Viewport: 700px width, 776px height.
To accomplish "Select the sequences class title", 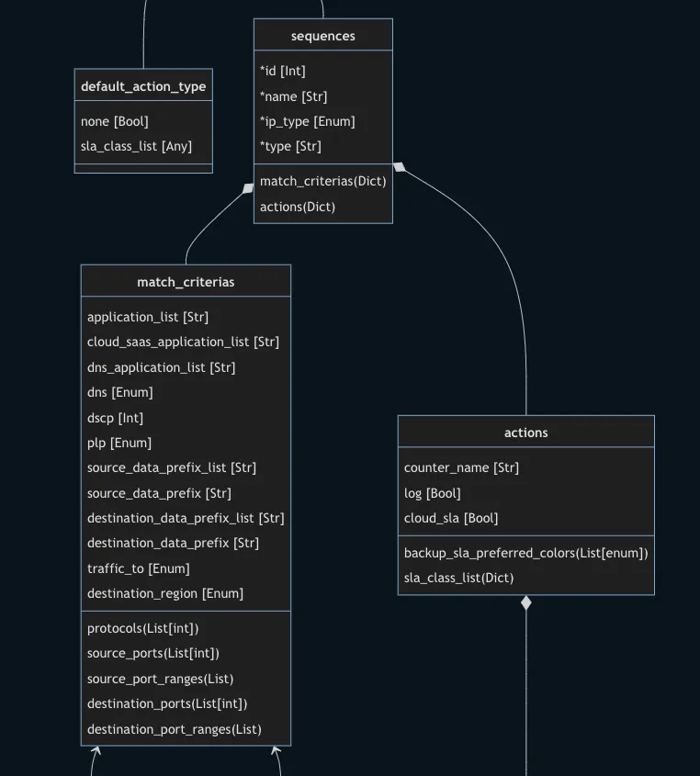I will pyautogui.click(x=323, y=36).
